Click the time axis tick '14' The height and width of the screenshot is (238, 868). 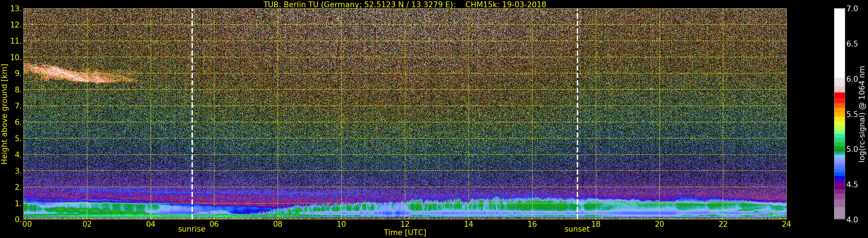tap(468, 224)
